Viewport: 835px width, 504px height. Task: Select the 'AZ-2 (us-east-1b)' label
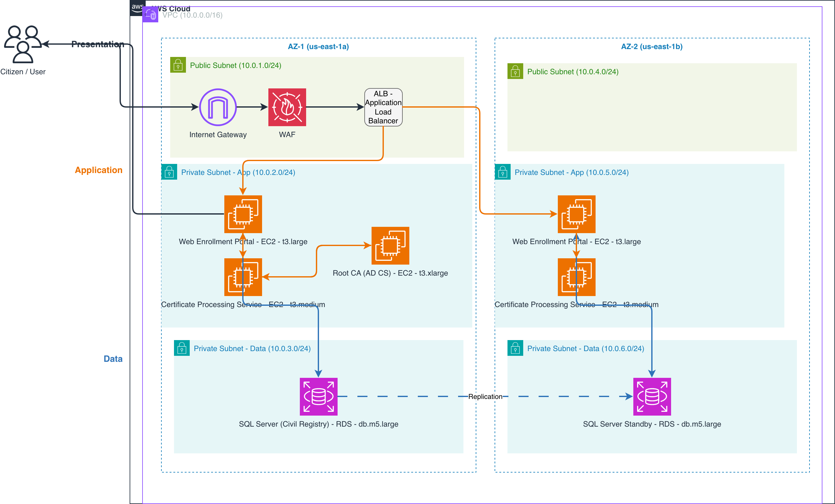[x=652, y=47]
